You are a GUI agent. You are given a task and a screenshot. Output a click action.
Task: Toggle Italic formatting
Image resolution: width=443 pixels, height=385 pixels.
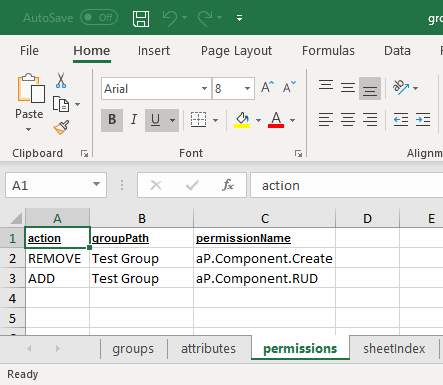[x=134, y=120]
